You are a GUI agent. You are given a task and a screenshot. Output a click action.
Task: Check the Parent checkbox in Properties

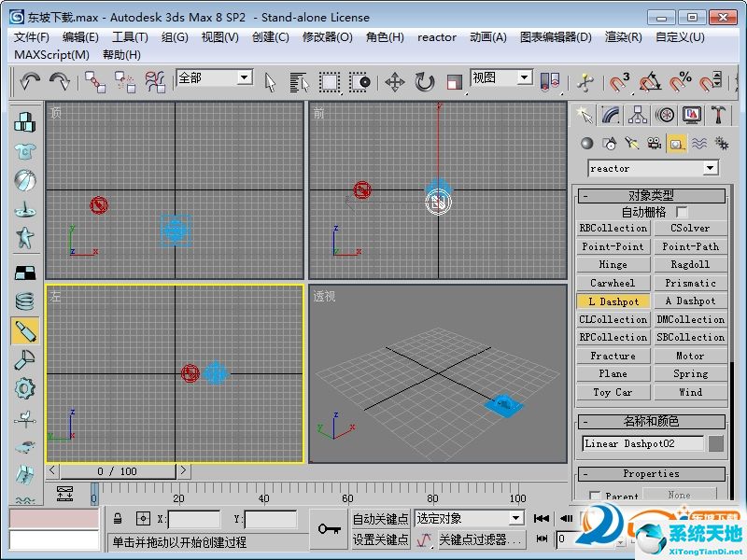(595, 496)
